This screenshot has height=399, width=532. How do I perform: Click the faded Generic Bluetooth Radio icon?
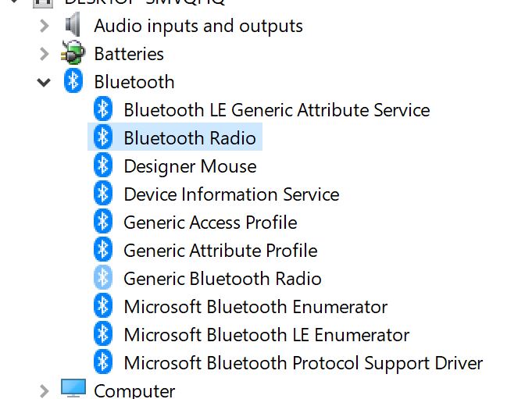[x=103, y=279]
